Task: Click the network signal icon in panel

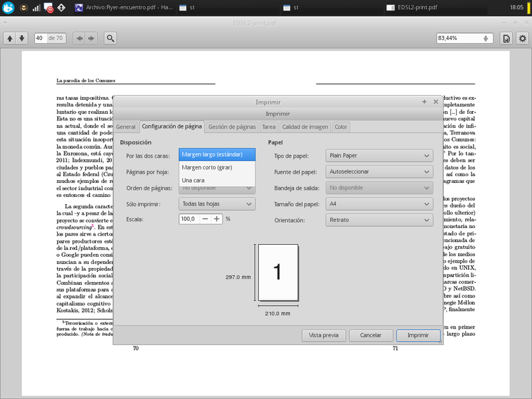Action: coord(36,7)
